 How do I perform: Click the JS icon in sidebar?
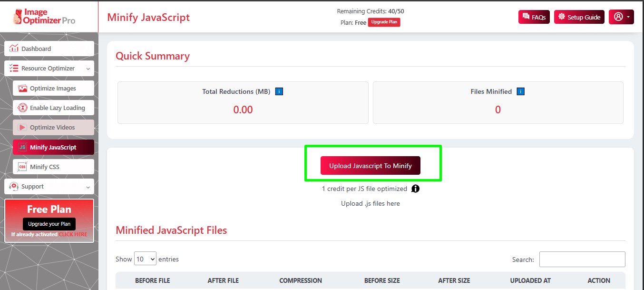tap(22, 147)
